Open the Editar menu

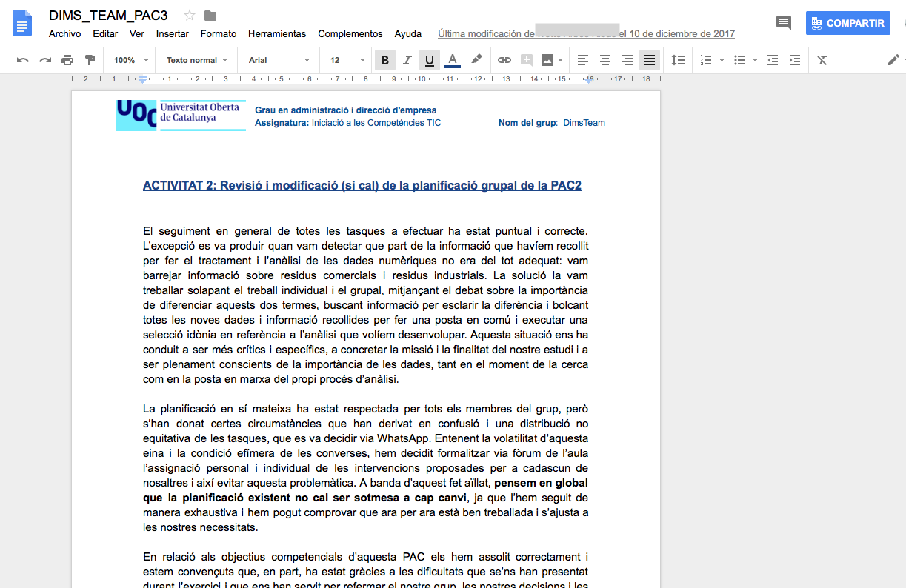[105, 33]
